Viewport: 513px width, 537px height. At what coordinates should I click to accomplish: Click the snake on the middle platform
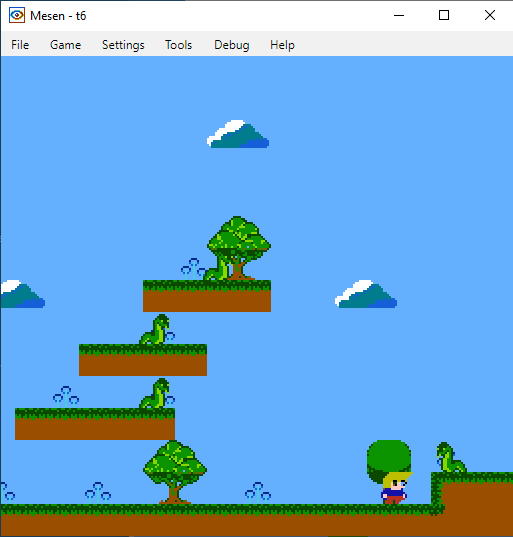pos(154,329)
